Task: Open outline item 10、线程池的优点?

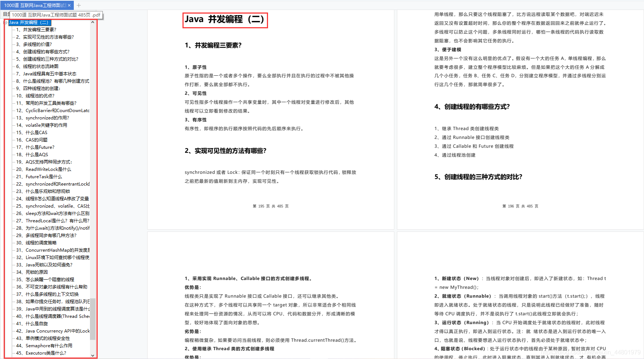Action: pos(35,96)
